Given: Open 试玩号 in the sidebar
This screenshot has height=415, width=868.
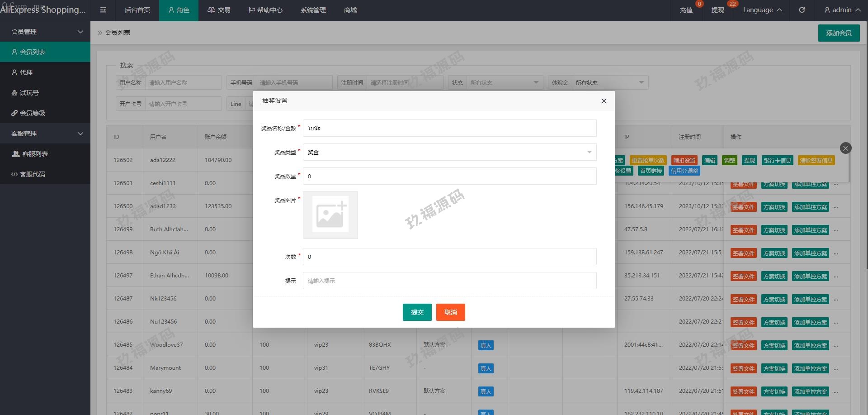Looking at the screenshot, I should click(45, 93).
